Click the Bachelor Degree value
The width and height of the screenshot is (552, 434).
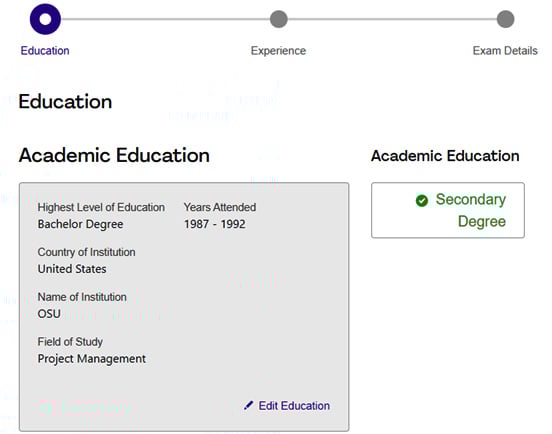coord(80,224)
